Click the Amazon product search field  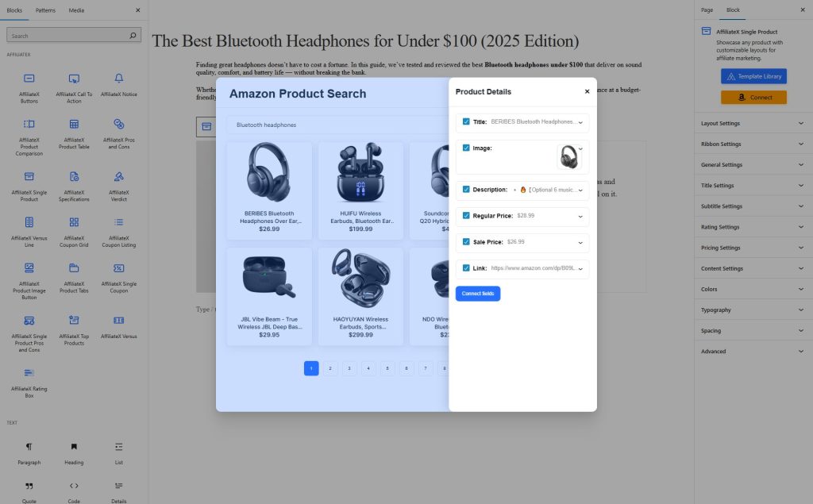pos(337,125)
